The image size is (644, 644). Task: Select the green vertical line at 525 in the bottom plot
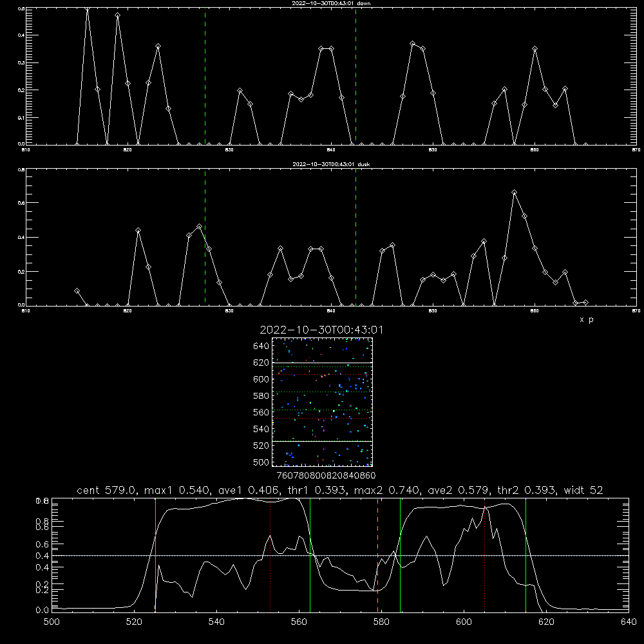pos(155,555)
